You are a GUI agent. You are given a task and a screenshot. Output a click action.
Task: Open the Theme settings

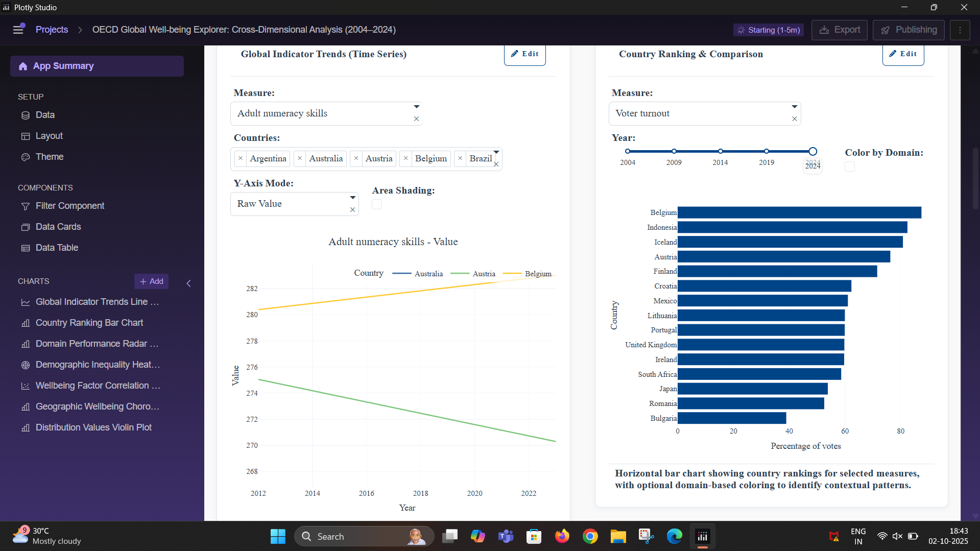pos(50,157)
